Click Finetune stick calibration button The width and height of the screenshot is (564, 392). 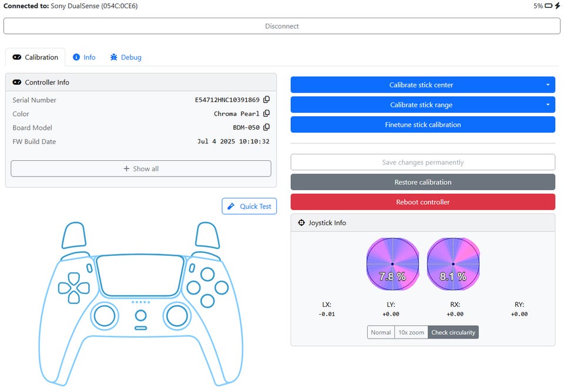tap(423, 124)
